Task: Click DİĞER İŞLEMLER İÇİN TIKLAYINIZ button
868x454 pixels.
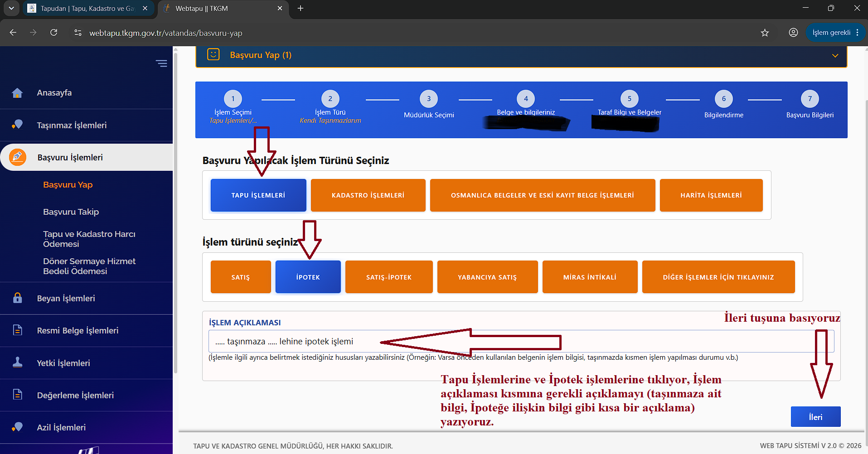Action: 718,277
